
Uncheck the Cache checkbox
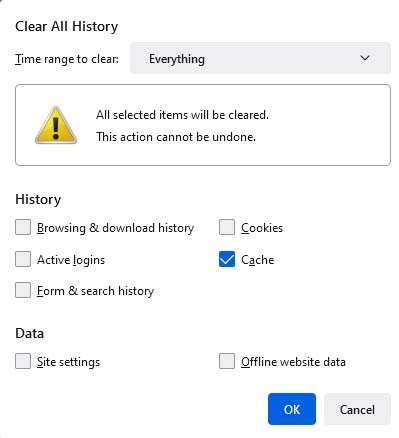[x=227, y=259]
